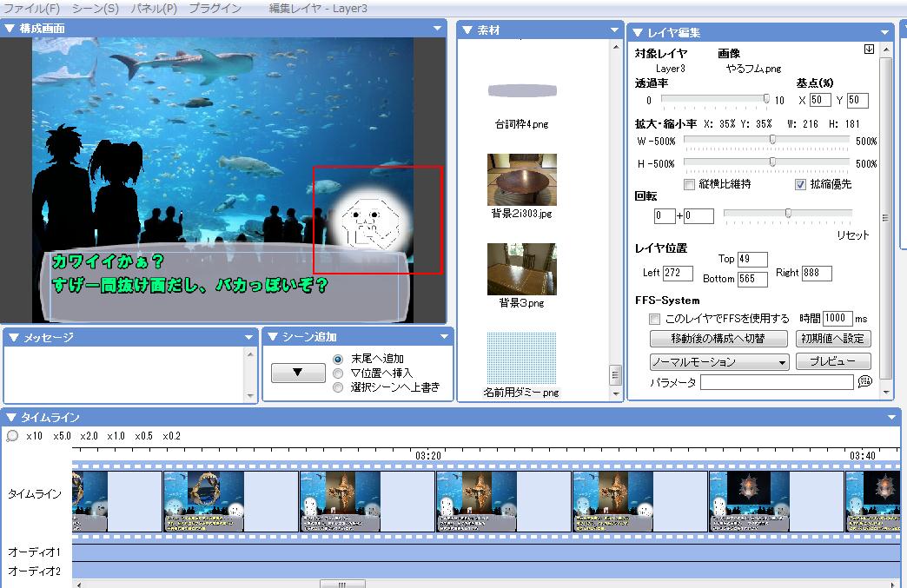This screenshot has width=907, height=588.
Task: Open the ファイル(F) menu
Action: click(x=32, y=9)
